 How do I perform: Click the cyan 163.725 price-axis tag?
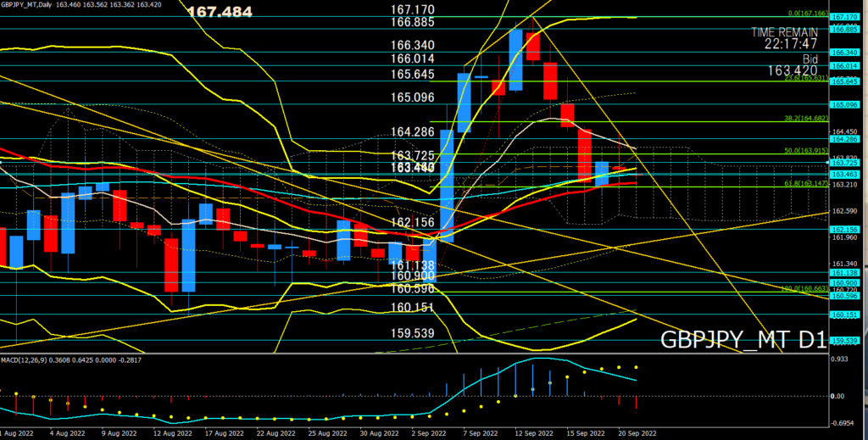tap(845, 164)
